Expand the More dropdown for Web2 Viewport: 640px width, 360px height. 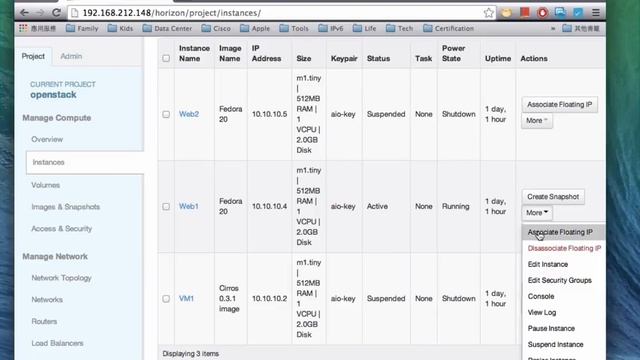[537, 121]
